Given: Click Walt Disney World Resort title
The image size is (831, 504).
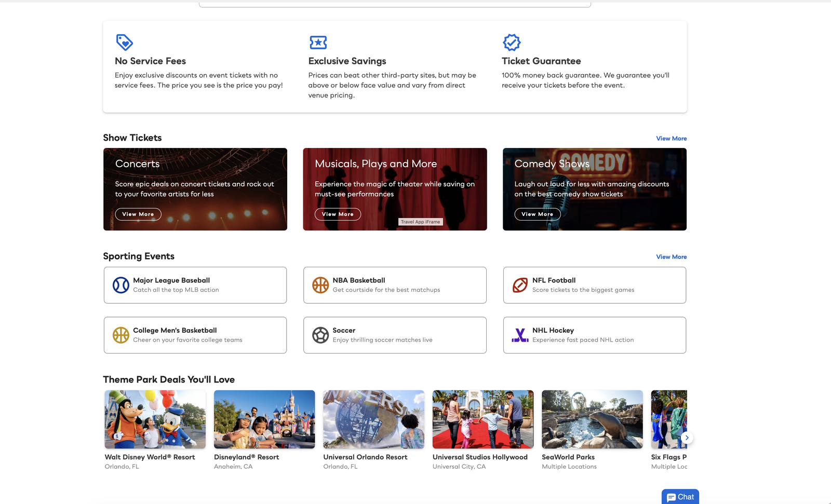Looking at the screenshot, I should [150, 457].
